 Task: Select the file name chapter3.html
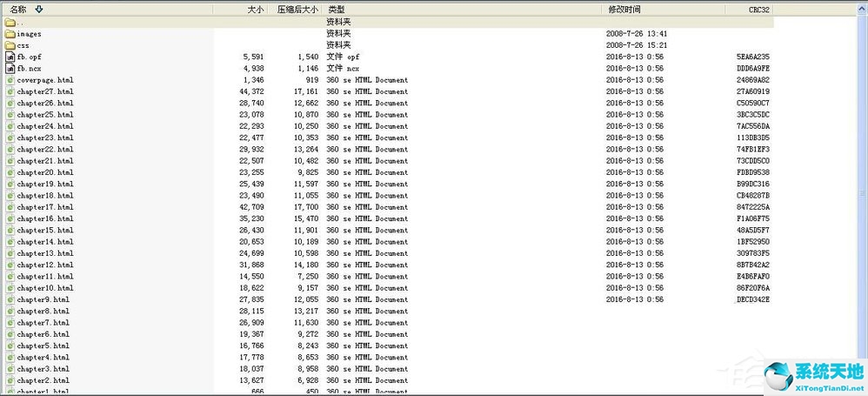(43, 369)
